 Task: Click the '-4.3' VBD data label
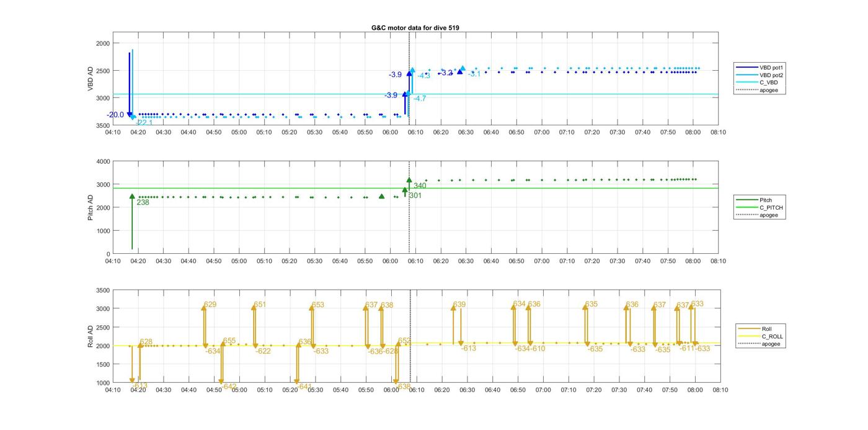[424, 76]
